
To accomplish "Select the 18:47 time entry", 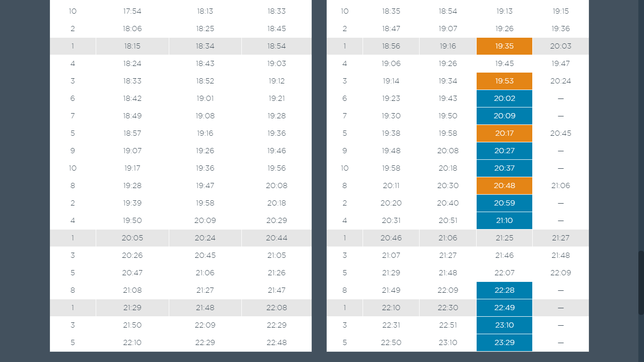I will click(391, 29).
